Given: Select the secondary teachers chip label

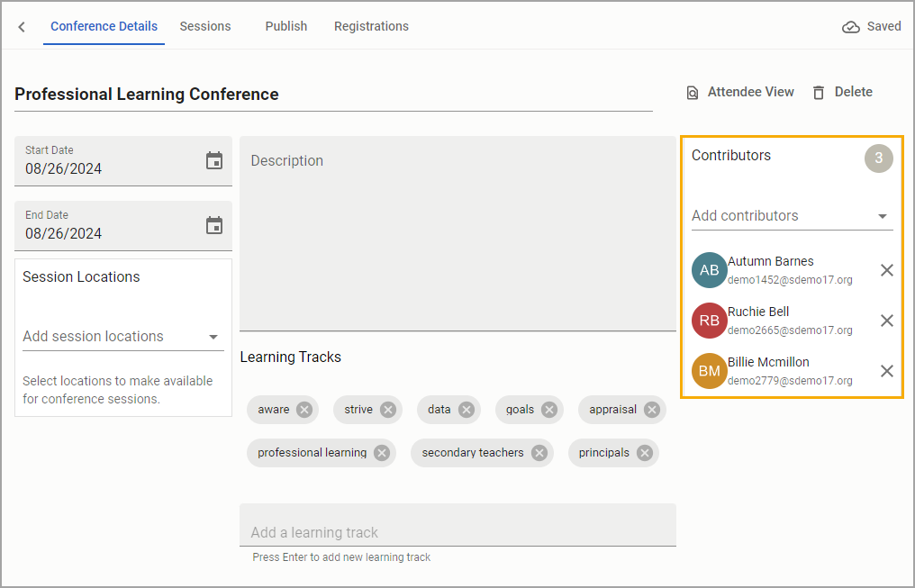Looking at the screenshot, I should [473, 453].
